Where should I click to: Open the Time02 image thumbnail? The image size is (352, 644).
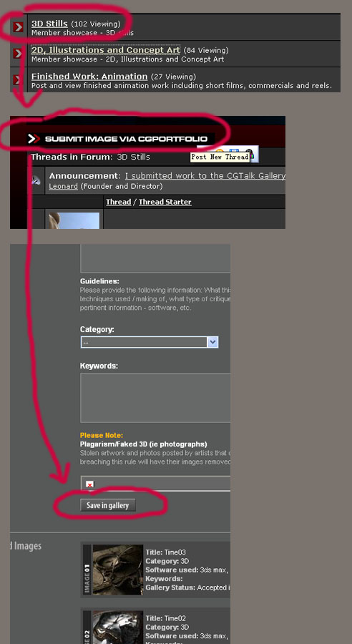[x=117, y=628]
